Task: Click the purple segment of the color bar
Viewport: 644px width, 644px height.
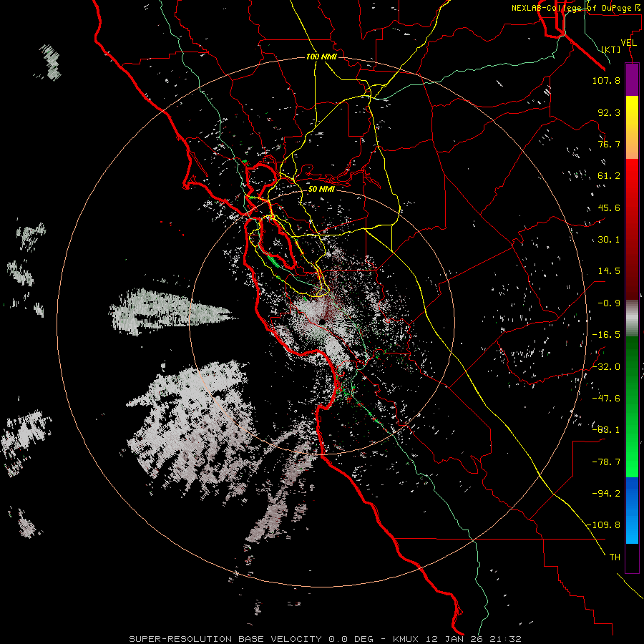Action: pyautogui.click(x=632, y=80)
